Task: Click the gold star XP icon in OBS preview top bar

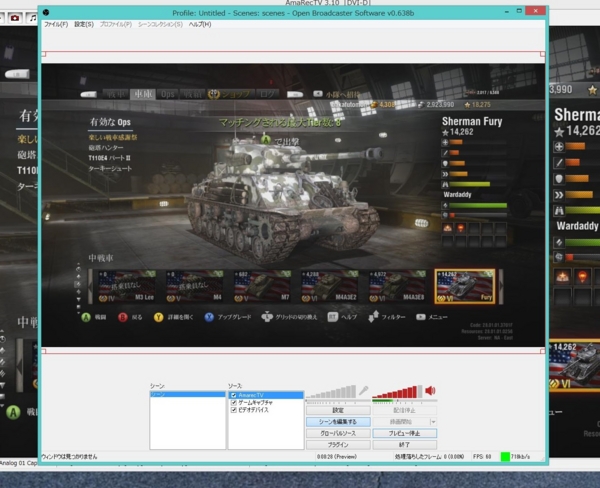Action: pos(467,105)
